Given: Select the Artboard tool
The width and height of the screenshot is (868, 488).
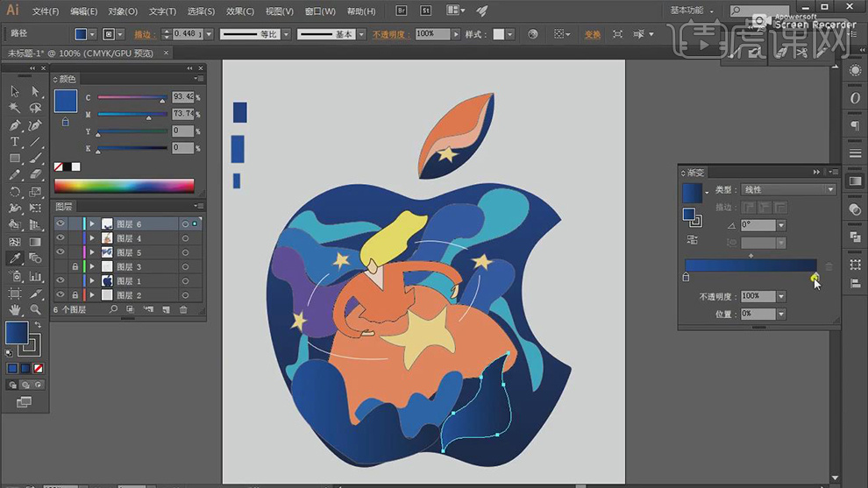Looking at the screenshot, I should [15, 293].
